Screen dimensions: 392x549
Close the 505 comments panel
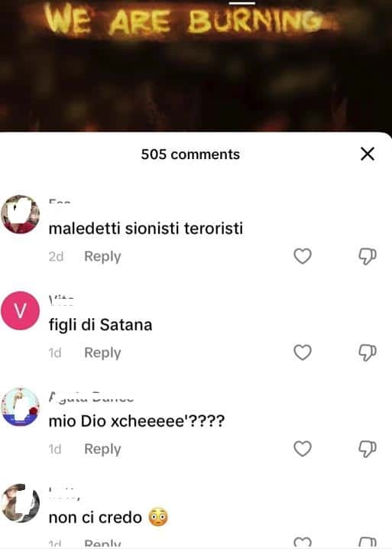(x=368, y=154)
